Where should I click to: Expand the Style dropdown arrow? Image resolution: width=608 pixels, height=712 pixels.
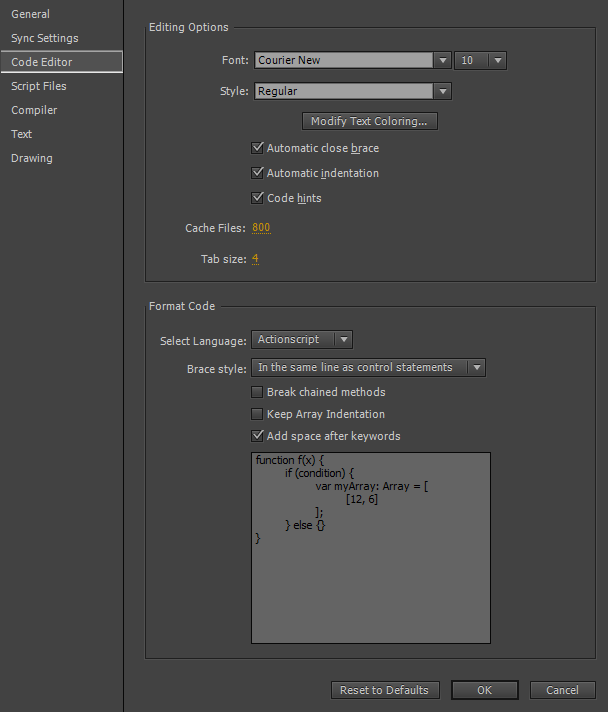pos(443,91)
